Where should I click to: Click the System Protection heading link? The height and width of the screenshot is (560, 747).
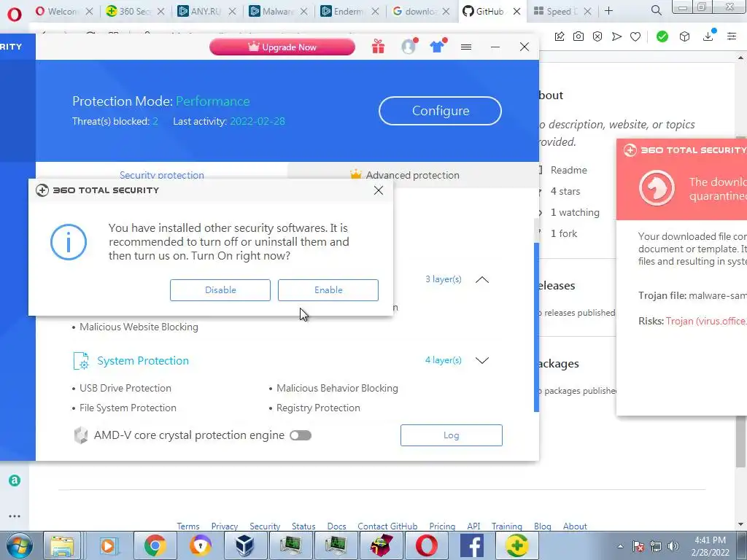point(143,360)
